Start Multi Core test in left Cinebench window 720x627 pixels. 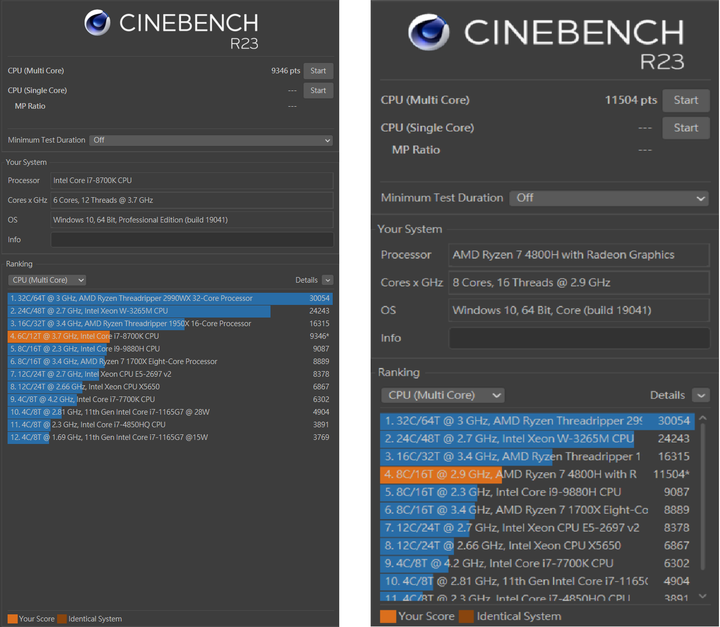pyautogui.click(x=318, y=71)
